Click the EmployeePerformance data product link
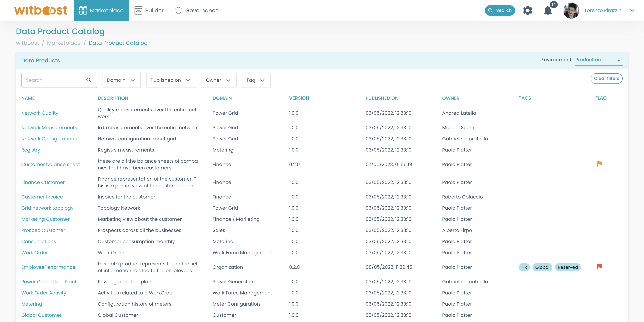The height and width of the screenshot is (322, 644). tap(48, 267)
